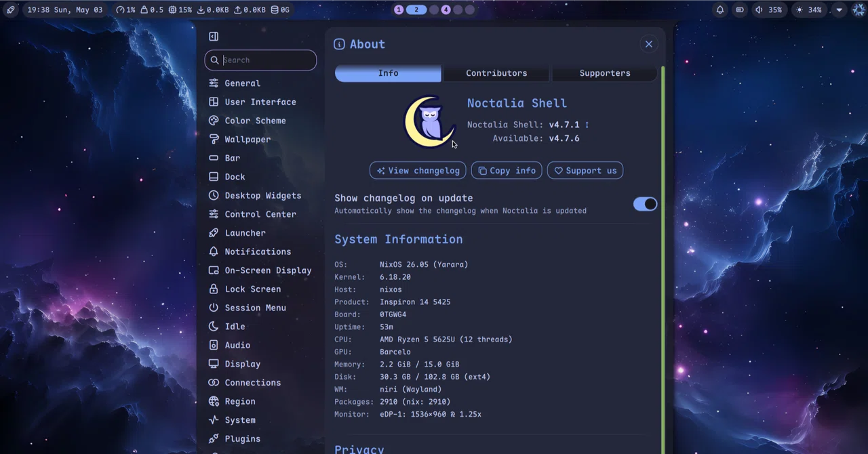
Task: Click the System activity icon
Action: point(214,420)
